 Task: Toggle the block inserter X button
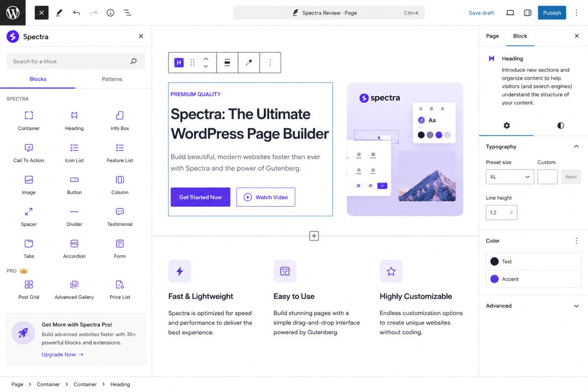(x=42, y=13)
